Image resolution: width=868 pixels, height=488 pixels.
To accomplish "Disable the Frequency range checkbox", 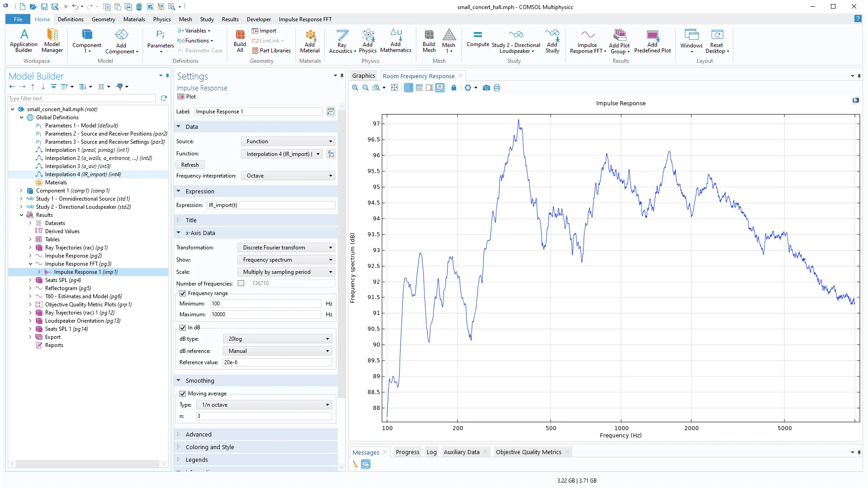I will click(183, 293).
